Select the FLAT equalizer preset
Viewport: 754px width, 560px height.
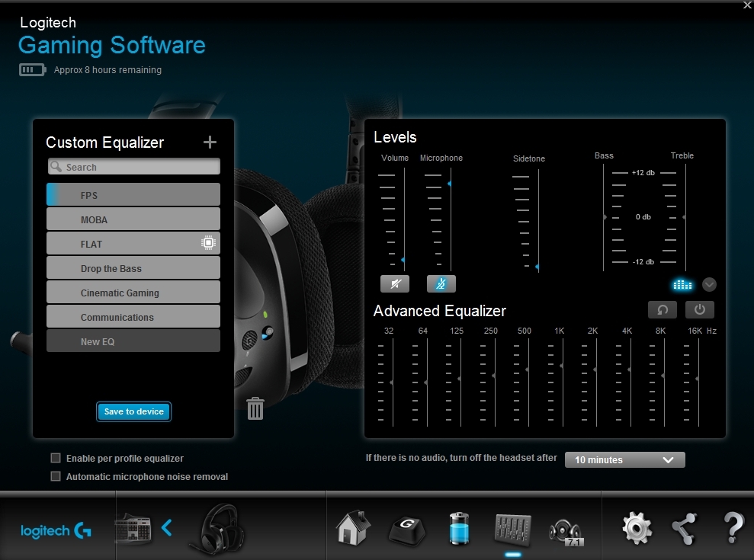point(133,243)
